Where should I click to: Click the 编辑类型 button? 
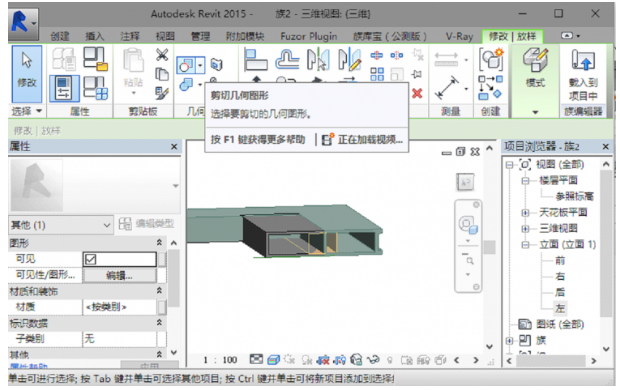click(147, 224)
